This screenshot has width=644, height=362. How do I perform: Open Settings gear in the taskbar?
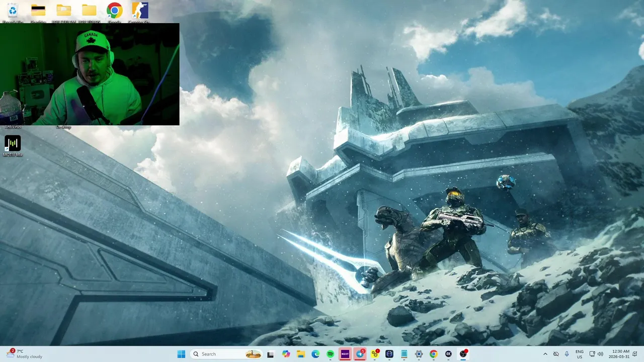coord(419,354)
